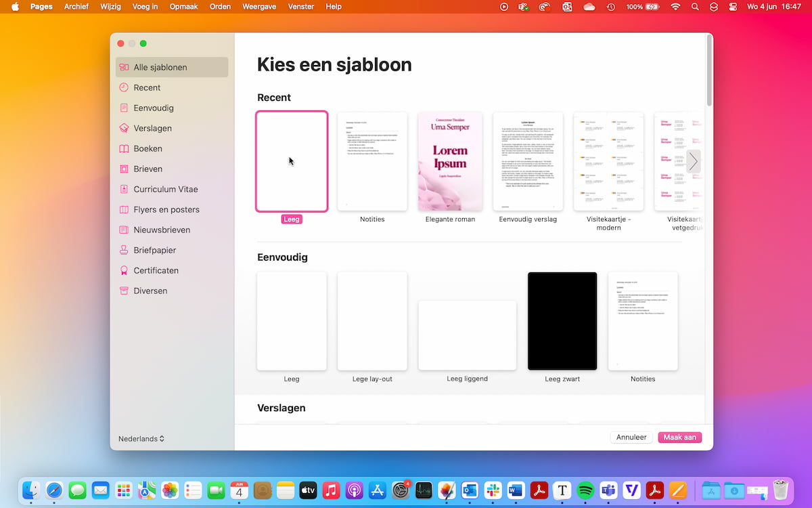Select the Leeg zwart template thumbnail
Viewport: 812px width, 508px height.
[562, 321]
